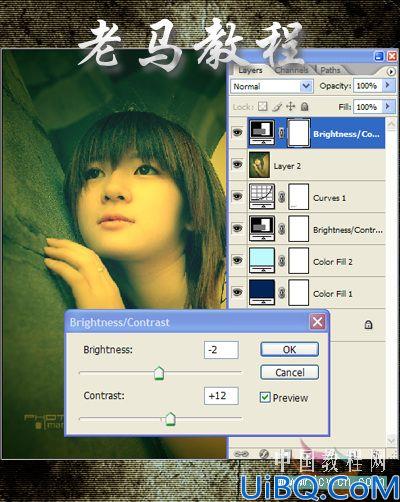Open the Normal blend mode dropdown

pos(272,86)
